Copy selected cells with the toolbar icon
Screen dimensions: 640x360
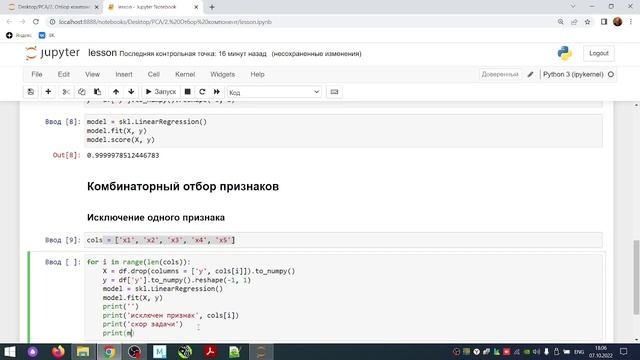point(82,92)
